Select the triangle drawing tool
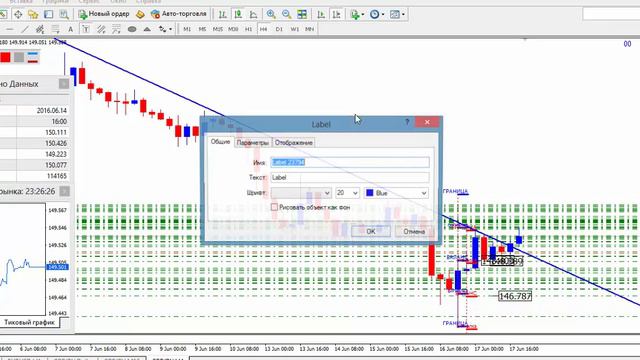The width and height of the screenshot is (640, 360). 147,29
